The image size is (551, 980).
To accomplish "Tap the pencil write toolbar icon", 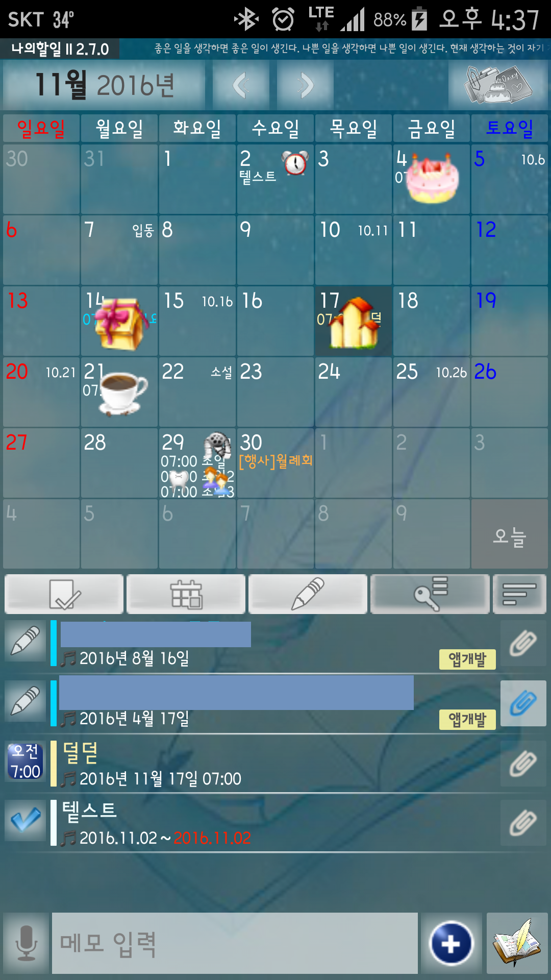I will (x=308, y=594).
